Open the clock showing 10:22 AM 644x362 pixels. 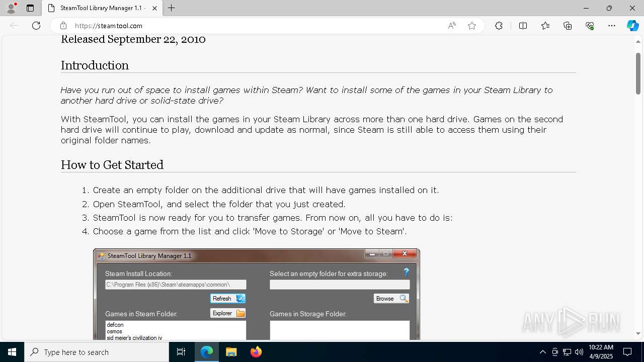[601, 352]
